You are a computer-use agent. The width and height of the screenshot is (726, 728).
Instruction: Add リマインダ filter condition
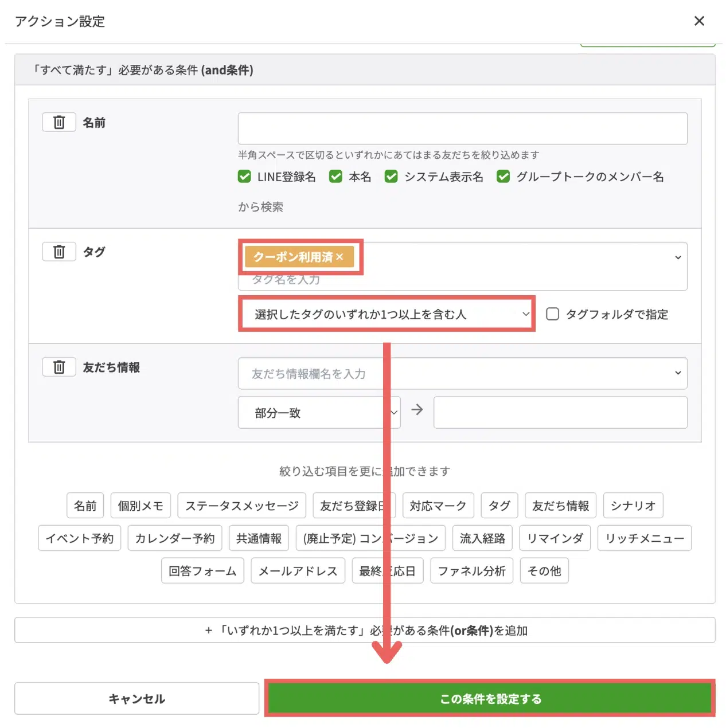tap(555, 538)
